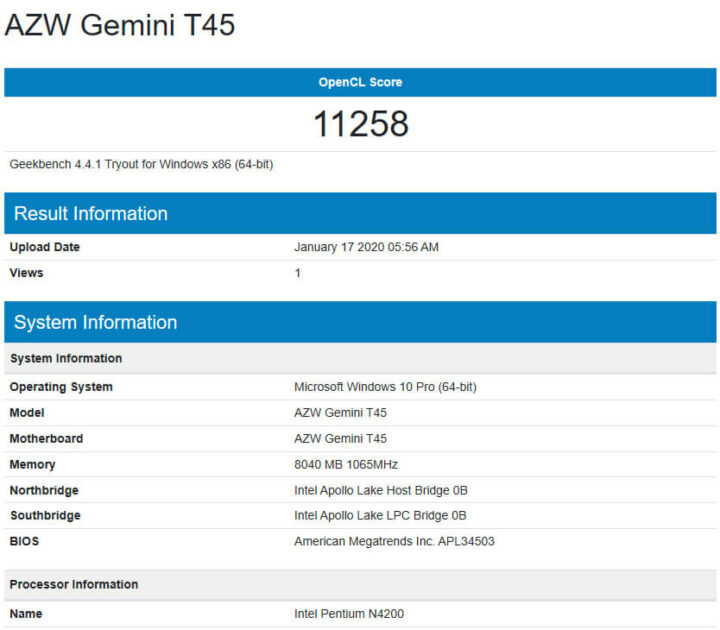Screen dimensions: 720x630
Task: Select the Microsoft Windows 10 Pro value
Action: 392,387
